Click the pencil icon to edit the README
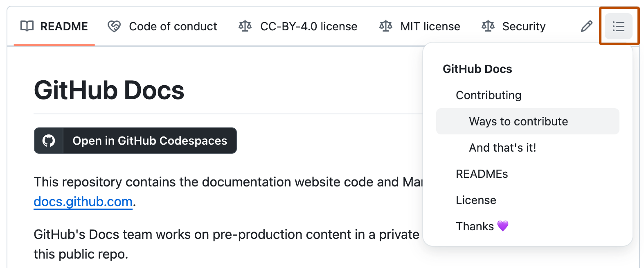This screenshot has width=644, height=268. [x=587, y=26]
